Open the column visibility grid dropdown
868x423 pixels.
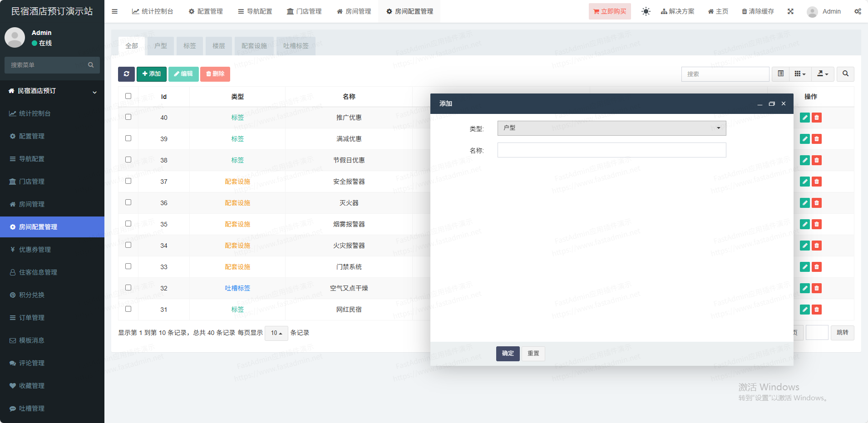[x=800, y=74]
